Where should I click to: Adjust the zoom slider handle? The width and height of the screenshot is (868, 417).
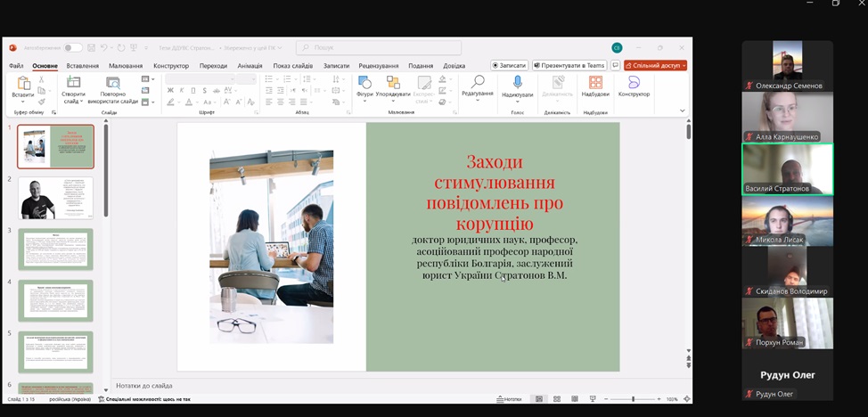pyautogui.click(x=633, y=398)
